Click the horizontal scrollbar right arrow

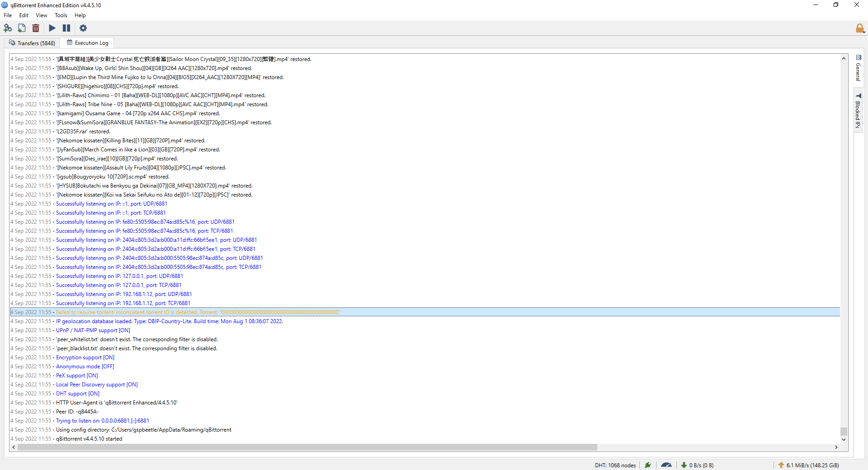click(836, 447)
